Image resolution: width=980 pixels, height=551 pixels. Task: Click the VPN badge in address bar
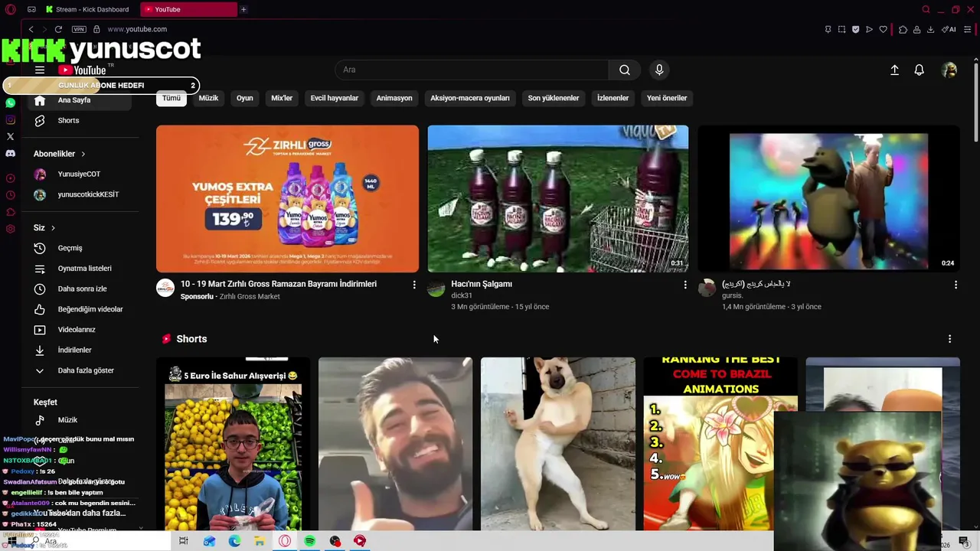pos(79,29)
